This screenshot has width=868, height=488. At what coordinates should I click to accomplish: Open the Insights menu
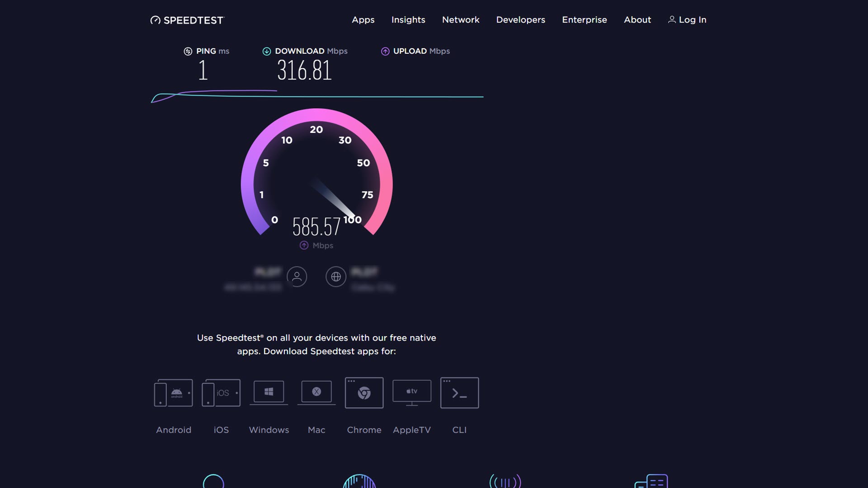point(408,20)
